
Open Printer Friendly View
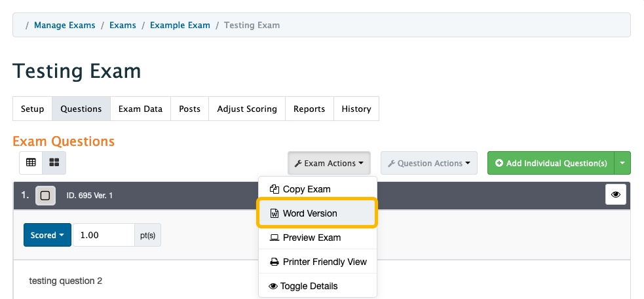click(x=318, y=262)
